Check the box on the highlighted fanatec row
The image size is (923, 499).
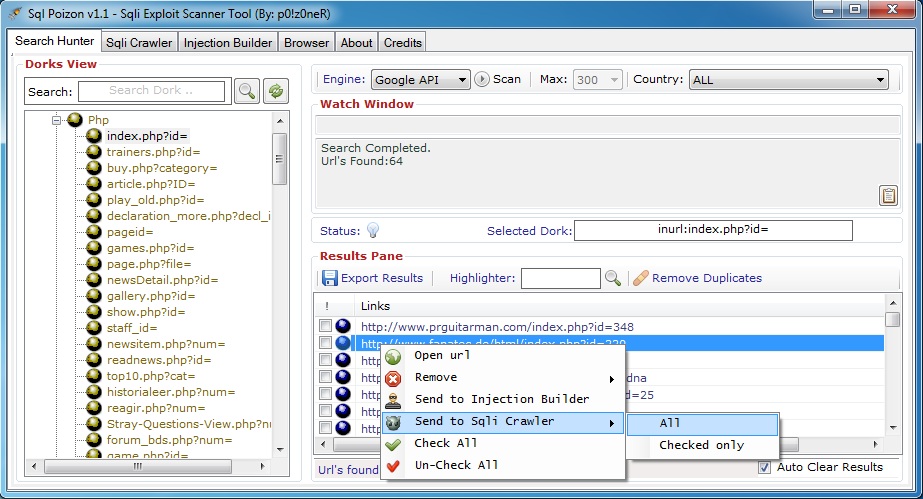pyautogui.click(x=325, y=342)
